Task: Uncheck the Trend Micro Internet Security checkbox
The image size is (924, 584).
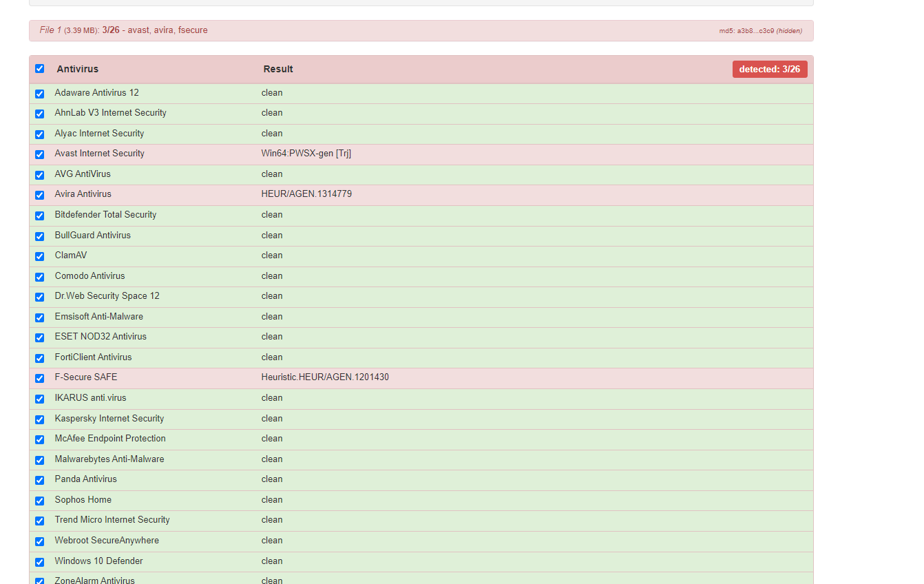Action: pyautogui.click(x=39, y=521)
